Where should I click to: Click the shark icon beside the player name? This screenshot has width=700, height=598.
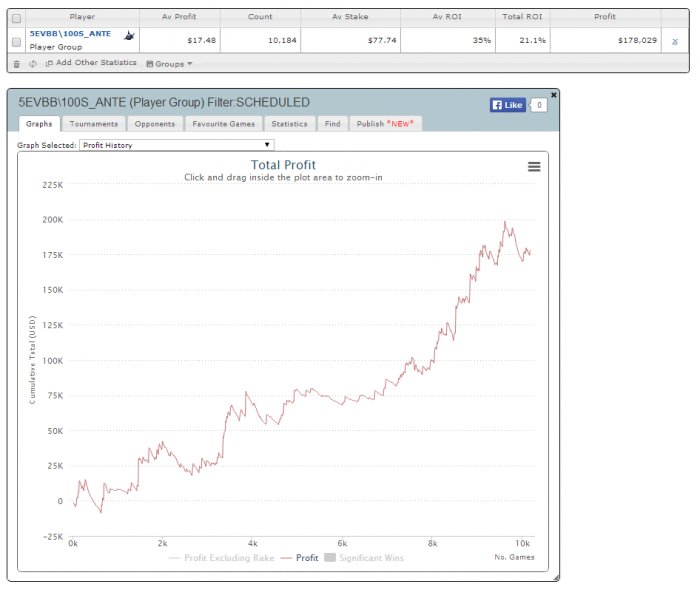(129, 36)
